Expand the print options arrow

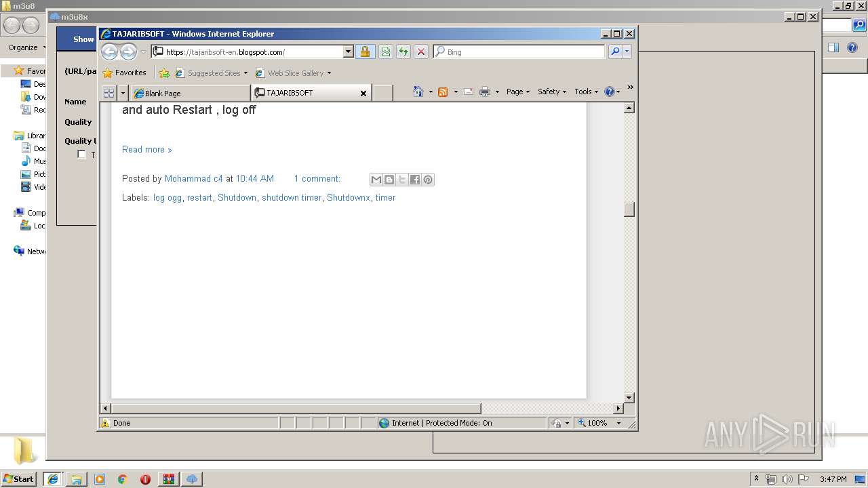497,91
